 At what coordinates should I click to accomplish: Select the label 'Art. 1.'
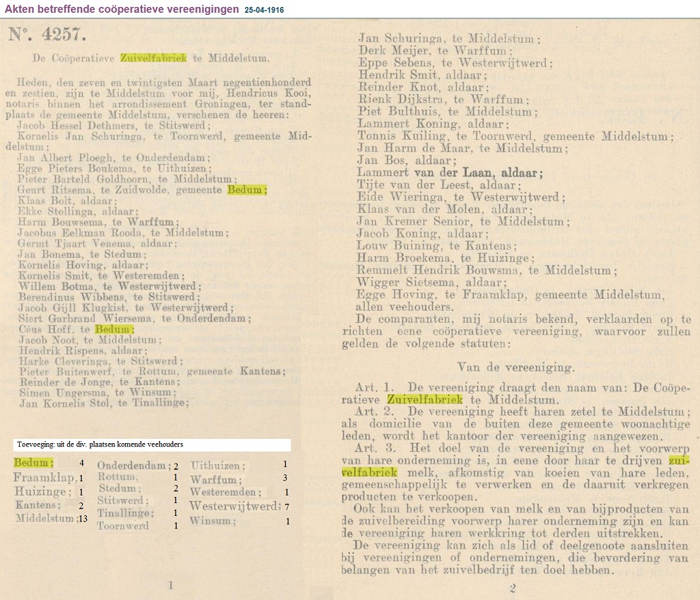coord(375,387)
